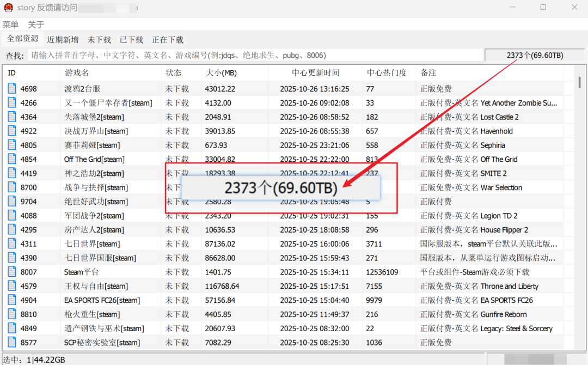This screenshot has width=588, height=365.
Task: Select the Steam平台 row
Action: (82, 272)
